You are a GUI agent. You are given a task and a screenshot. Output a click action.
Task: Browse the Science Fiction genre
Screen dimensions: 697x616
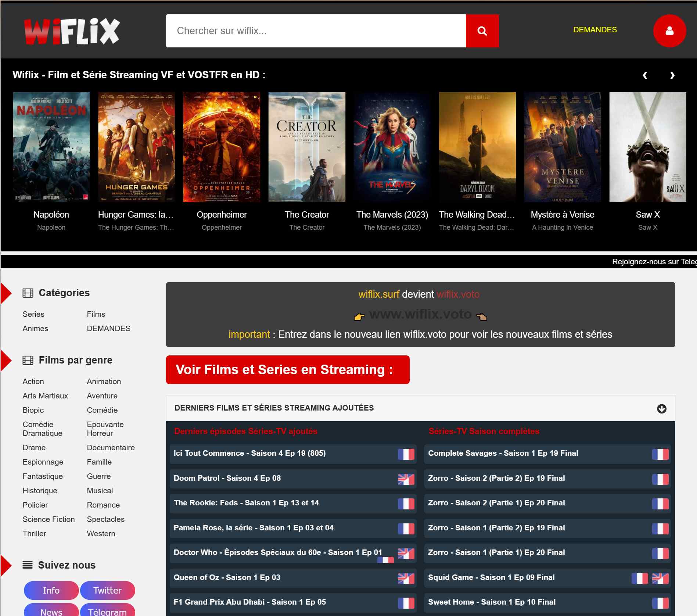48,519
